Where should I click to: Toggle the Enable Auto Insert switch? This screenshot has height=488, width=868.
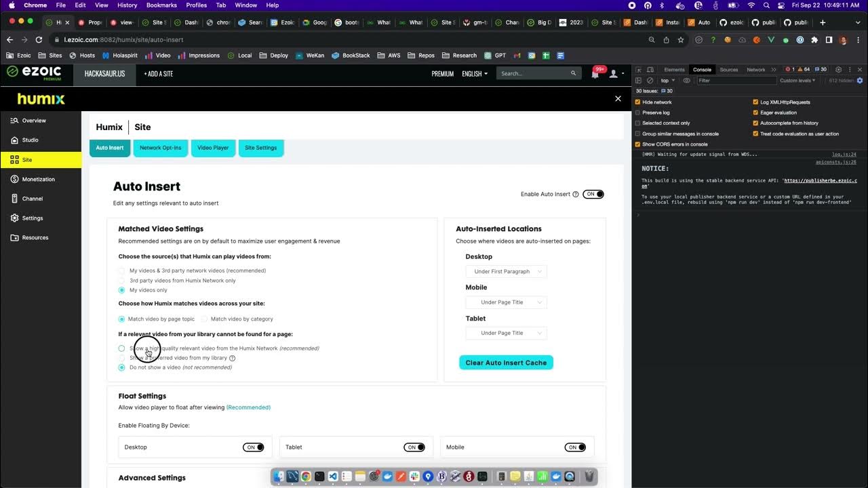[x=593, y=195]
